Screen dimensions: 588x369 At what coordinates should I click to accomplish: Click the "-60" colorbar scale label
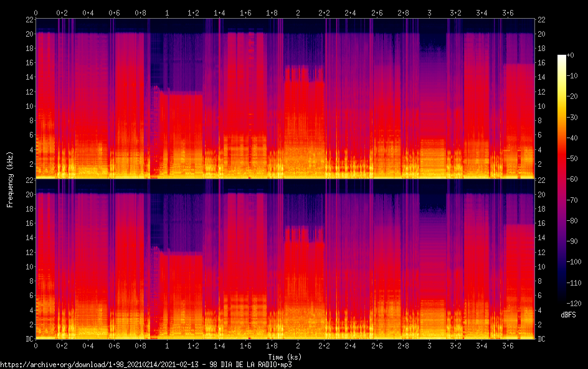coord(572,179)
